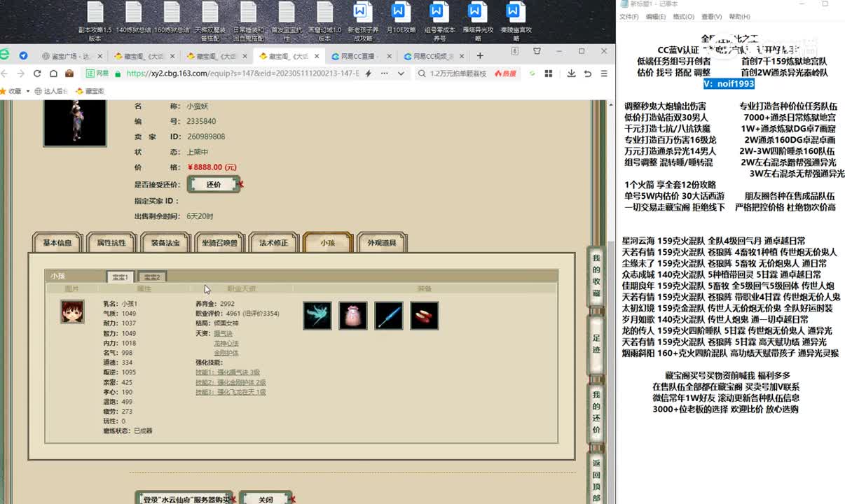Open Notepad's 格式(O) menu

[683, 17]
